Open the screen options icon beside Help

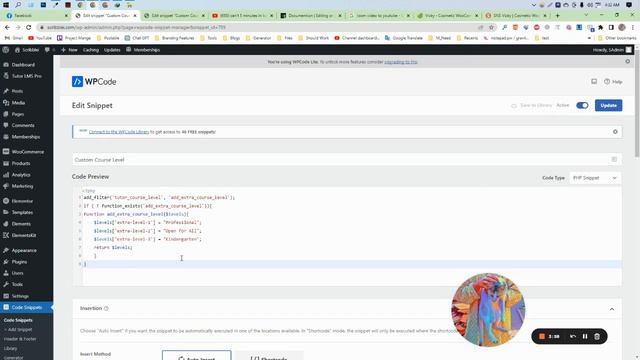594,82
